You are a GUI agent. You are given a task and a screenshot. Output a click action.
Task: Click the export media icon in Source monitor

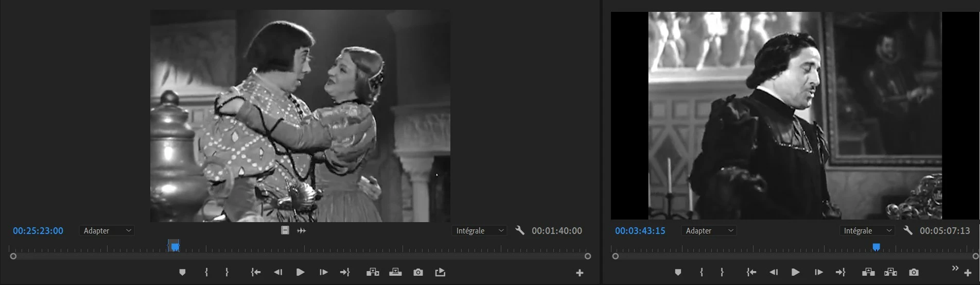[x=440, y=272]
